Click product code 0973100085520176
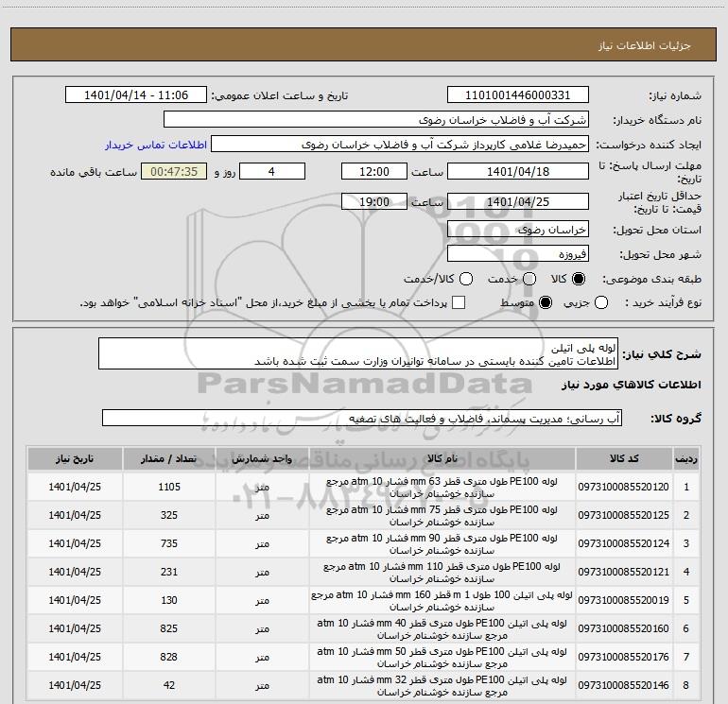728x704 pixels. [624, 657]
